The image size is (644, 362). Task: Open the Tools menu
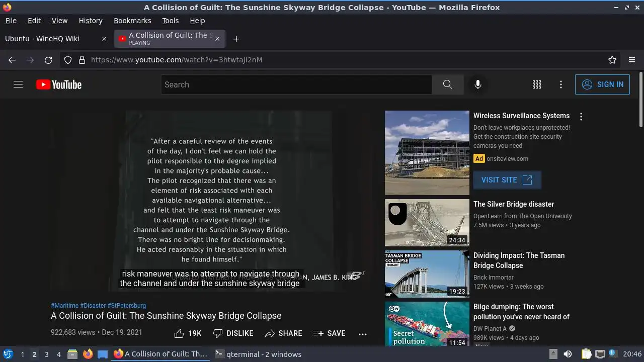point(170,21)
